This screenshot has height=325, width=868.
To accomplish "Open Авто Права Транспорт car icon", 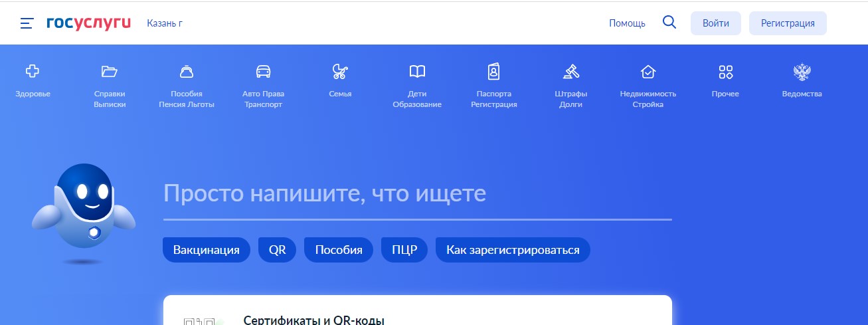I will pos(263,72).
